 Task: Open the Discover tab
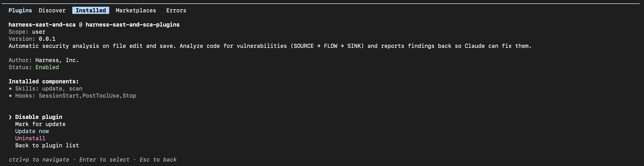coord(52,10)
